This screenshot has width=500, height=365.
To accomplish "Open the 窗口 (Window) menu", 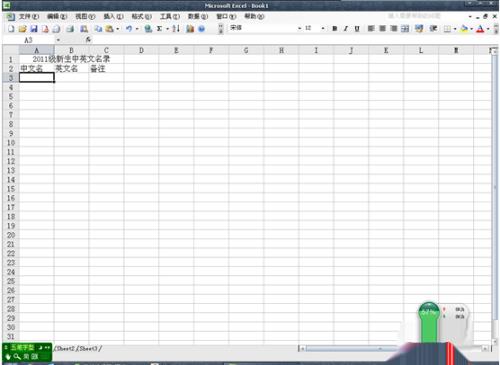I will pos(226,16).
